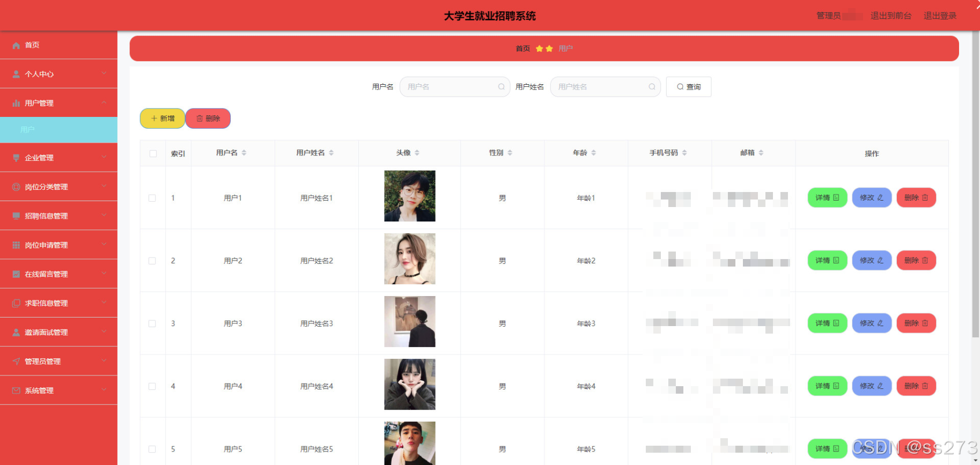This screenshot has width=980, height=465.
Task: Click the vertical scrollbar on the right edge
Action: point(976,185)
